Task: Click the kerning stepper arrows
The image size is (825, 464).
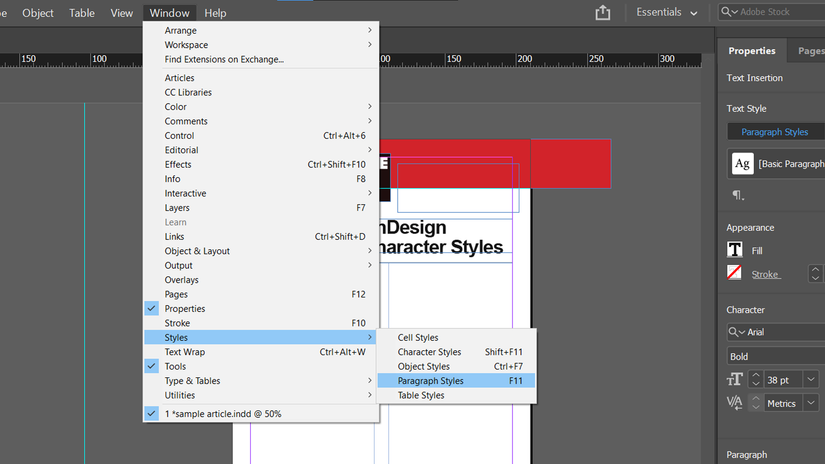Action: pyautogui.click(x=756, y=403)
